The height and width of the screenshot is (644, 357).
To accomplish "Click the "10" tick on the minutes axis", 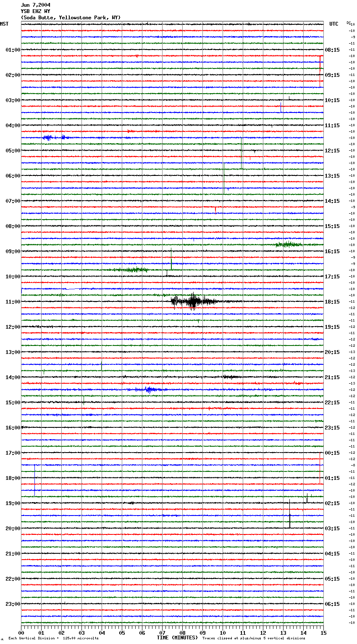I will pos(223,632).
